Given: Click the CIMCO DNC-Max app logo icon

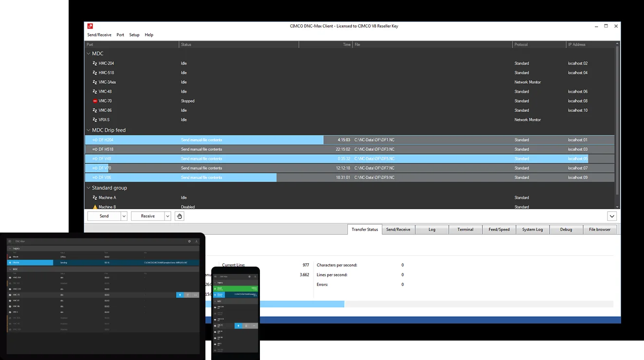Looking at the screenshot, I should pos(90,26).
